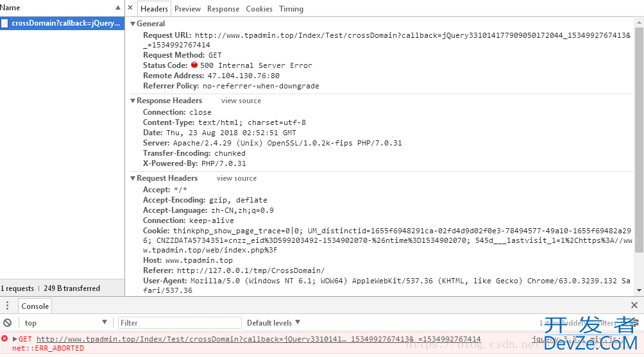Click the Date Thu, 23 Aug 2018 value
644x357 pixels.
point(231,133)
